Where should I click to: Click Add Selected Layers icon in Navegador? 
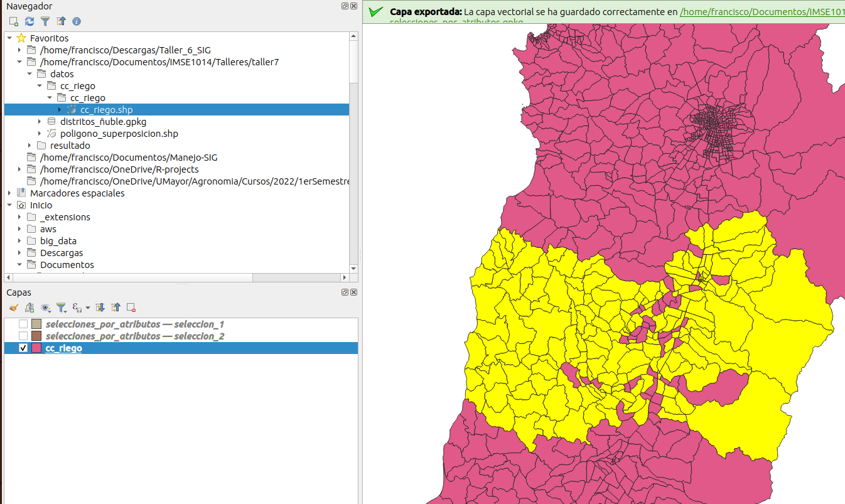click(14, 21)
